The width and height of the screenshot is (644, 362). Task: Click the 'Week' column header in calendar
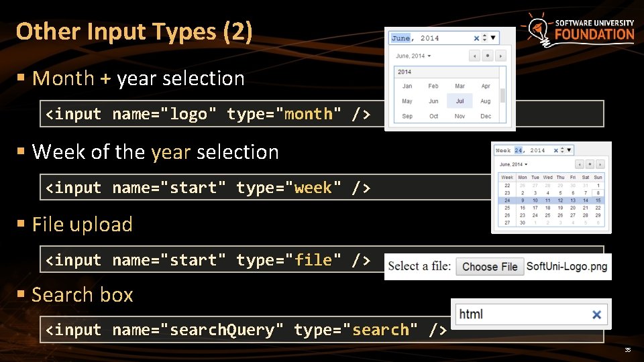point(507,177)
